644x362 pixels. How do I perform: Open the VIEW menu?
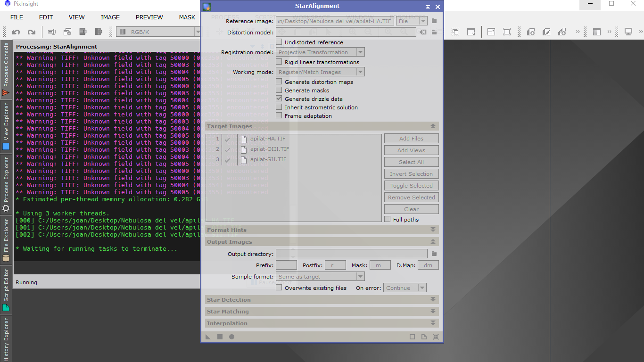coord(77,17)
